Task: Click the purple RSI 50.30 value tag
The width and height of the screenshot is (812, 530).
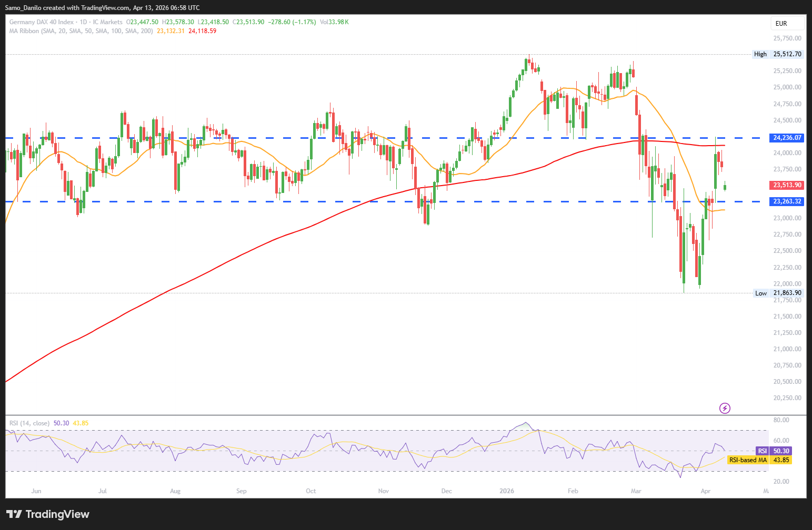Action: point(774,451)
